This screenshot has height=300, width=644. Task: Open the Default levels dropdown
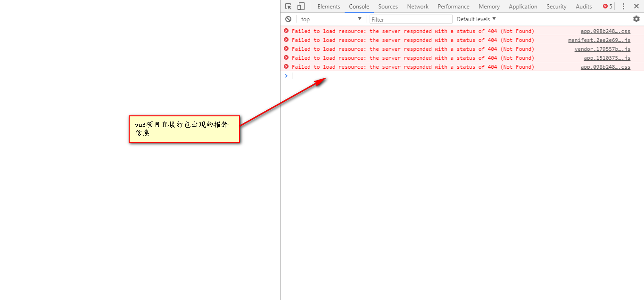click(476, 19)
